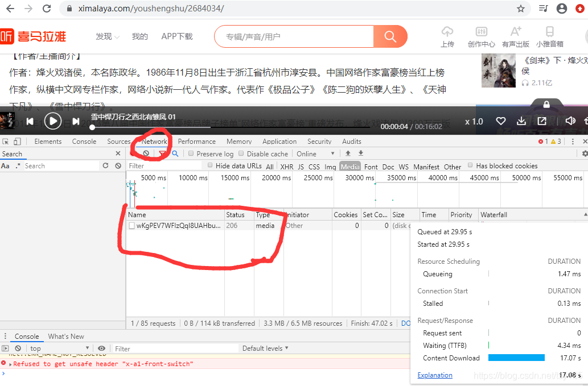Export HAR file download arrow
The height and width of the screenshot is (386, 588).
(361, 153)
